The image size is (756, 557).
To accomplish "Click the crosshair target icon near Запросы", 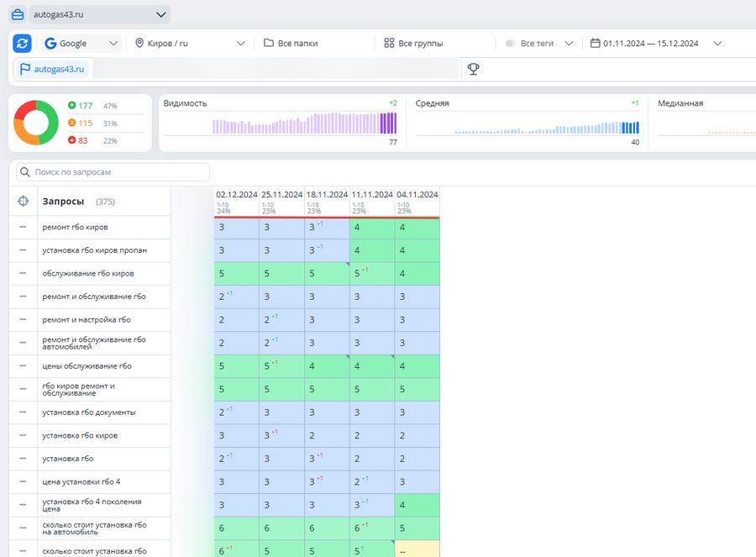I will (23, 202).
